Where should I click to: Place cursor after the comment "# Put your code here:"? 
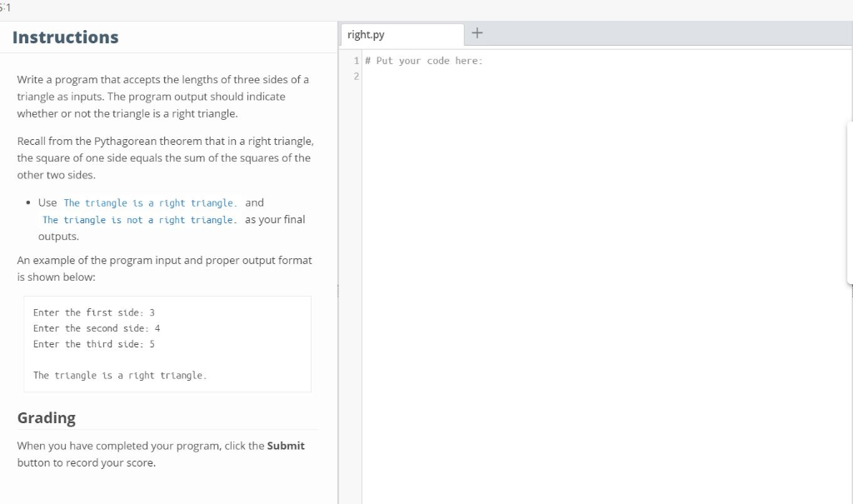[x=485, y=60]
